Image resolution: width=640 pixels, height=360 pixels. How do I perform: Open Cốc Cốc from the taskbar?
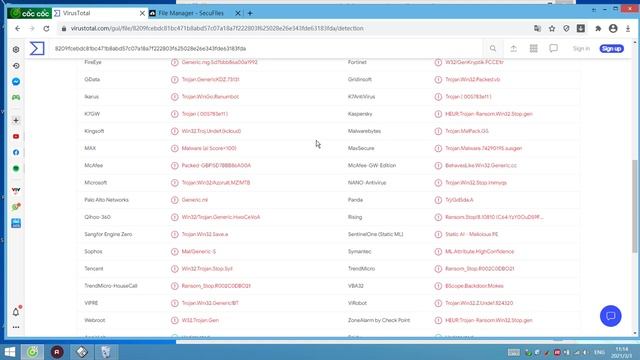tap(33, 352)
